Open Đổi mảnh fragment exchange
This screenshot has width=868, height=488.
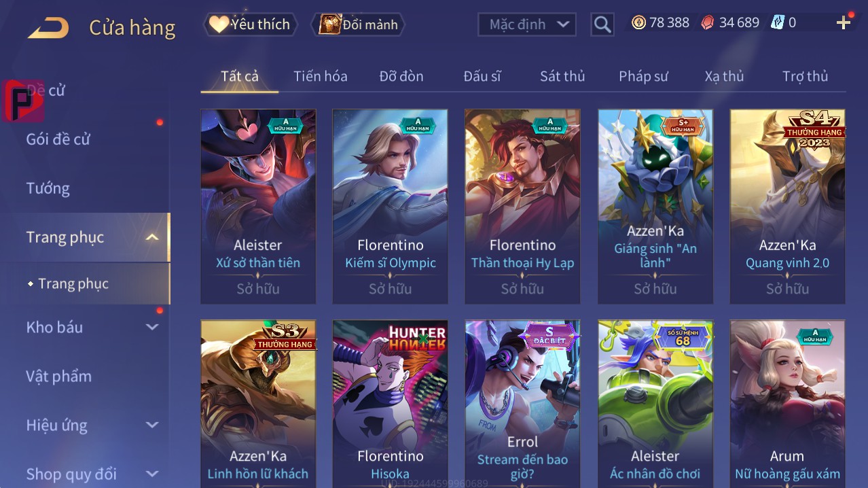[x=358, y=24]
